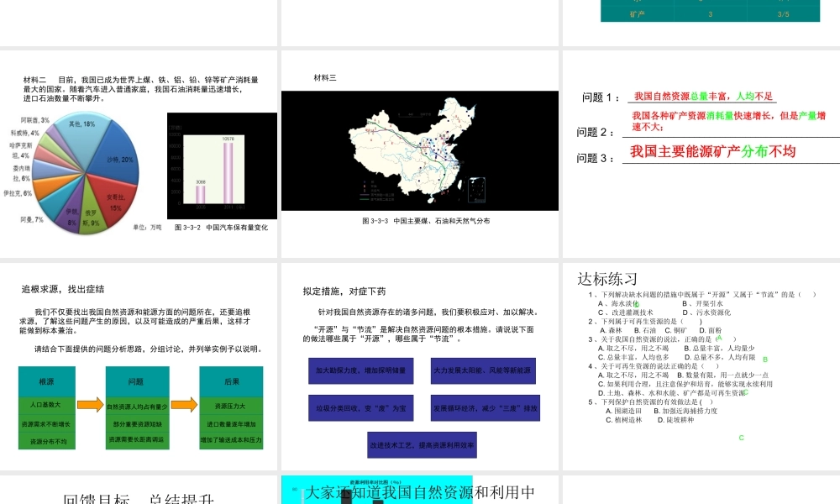Viewport: 840px width, 504px height.
Task: Click the 资源压力大 green cell
Action: coord(232,406)
